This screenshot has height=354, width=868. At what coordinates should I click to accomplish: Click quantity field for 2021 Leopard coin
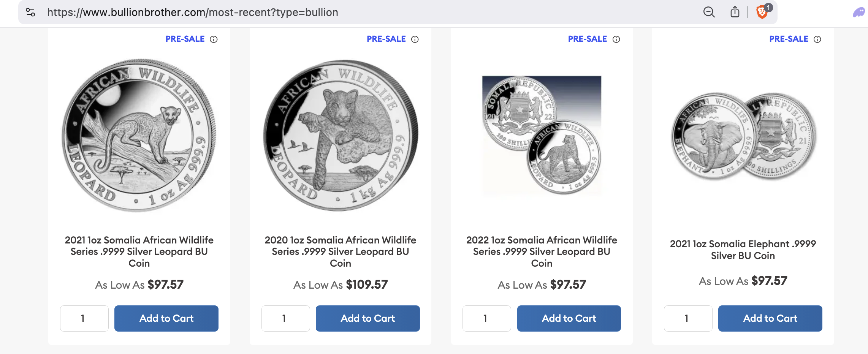tap(84, 318)
